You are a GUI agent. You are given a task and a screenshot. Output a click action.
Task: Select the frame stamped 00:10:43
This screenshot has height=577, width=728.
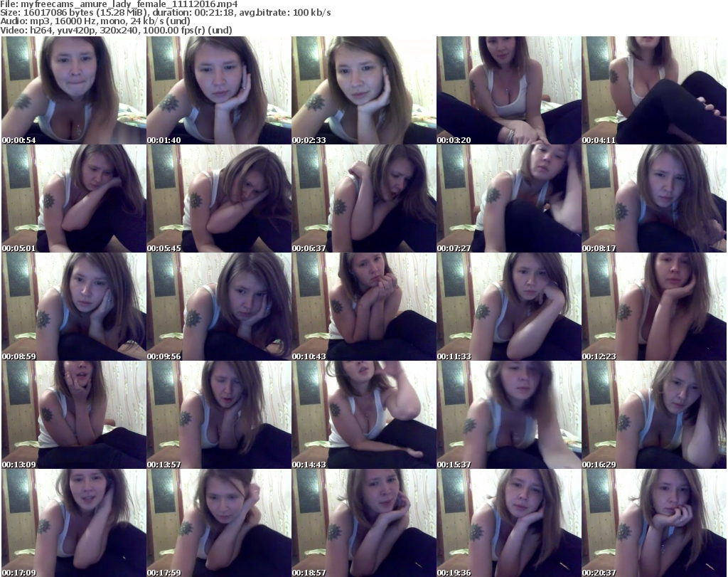point(363,307)
